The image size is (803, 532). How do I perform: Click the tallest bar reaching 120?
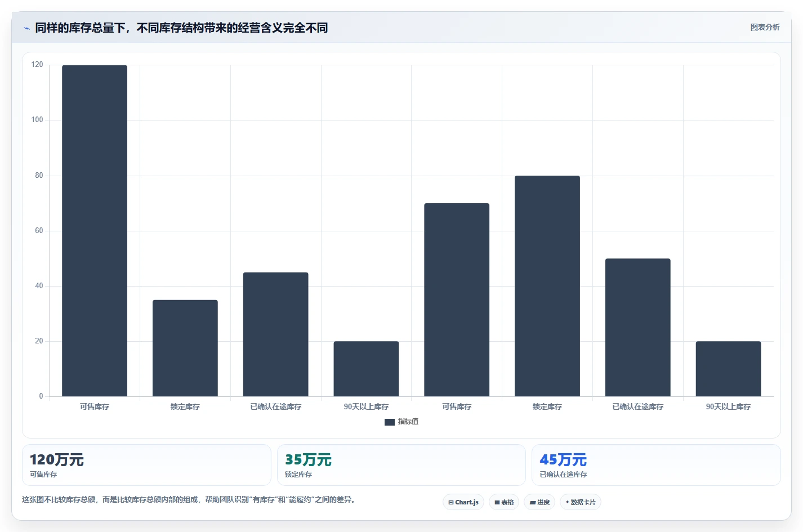[x=95, y=231]
